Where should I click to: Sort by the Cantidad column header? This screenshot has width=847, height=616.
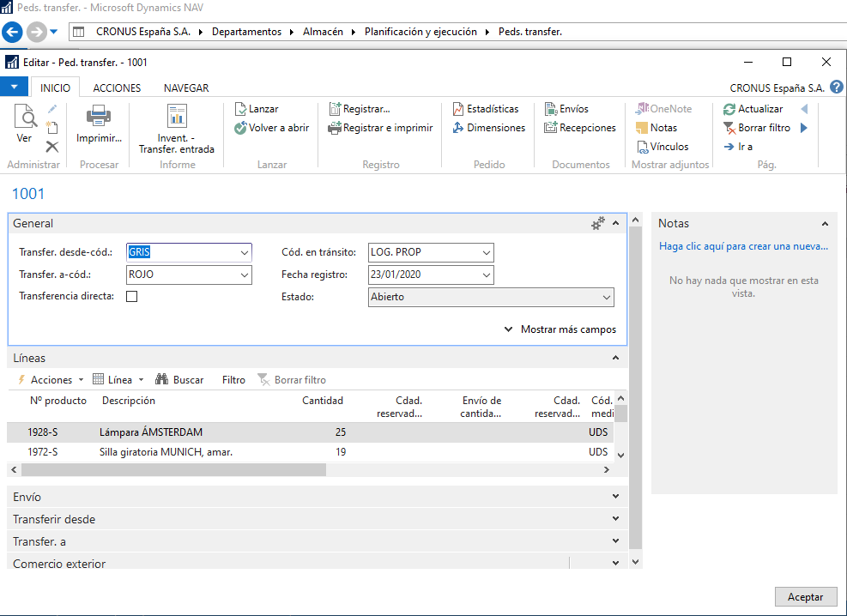[323, 401]
